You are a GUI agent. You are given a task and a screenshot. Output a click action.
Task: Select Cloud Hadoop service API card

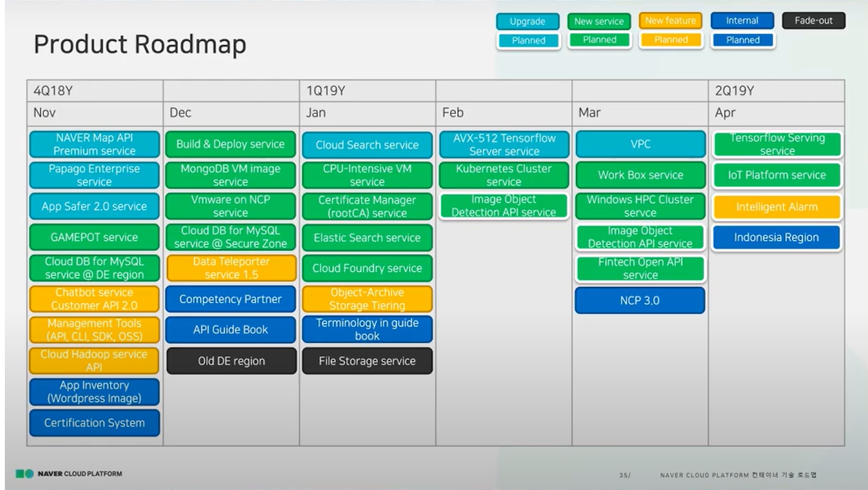point(95,361)
